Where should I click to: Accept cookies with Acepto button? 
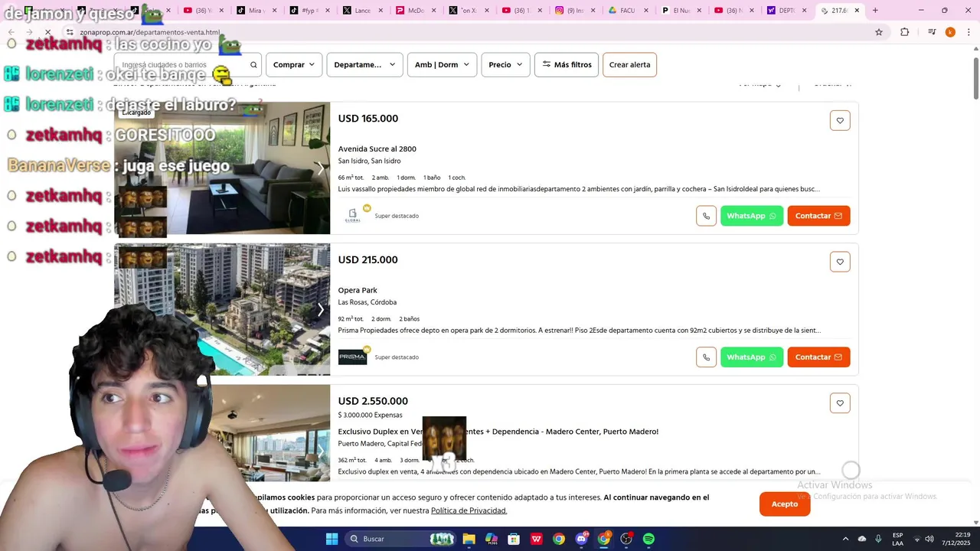(x=785, y=504)
